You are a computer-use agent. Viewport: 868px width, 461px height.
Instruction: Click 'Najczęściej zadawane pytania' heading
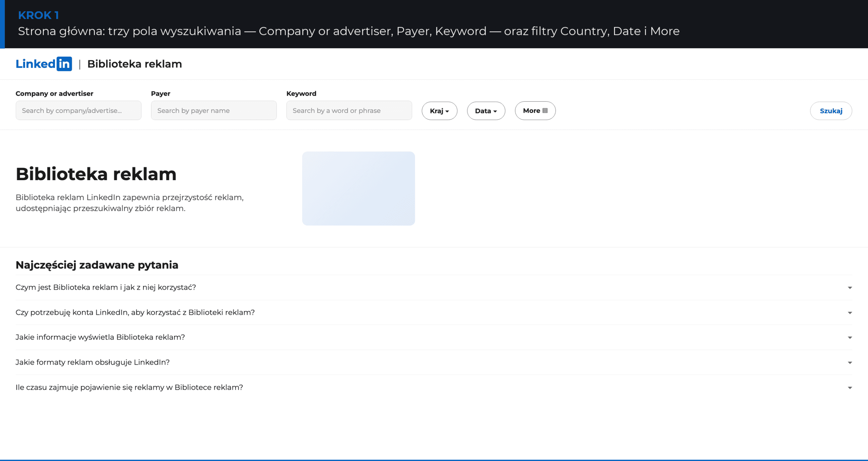97,265
